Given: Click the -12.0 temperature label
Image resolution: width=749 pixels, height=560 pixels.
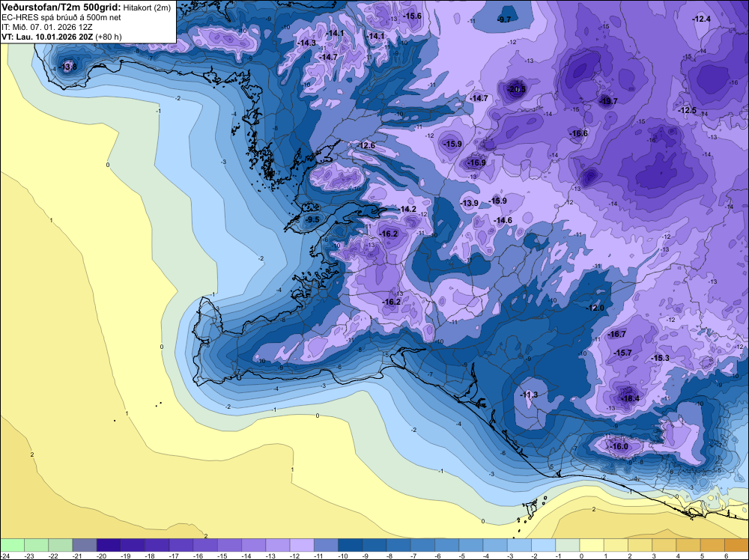Looking at the screenshot, I should [595, 308].
